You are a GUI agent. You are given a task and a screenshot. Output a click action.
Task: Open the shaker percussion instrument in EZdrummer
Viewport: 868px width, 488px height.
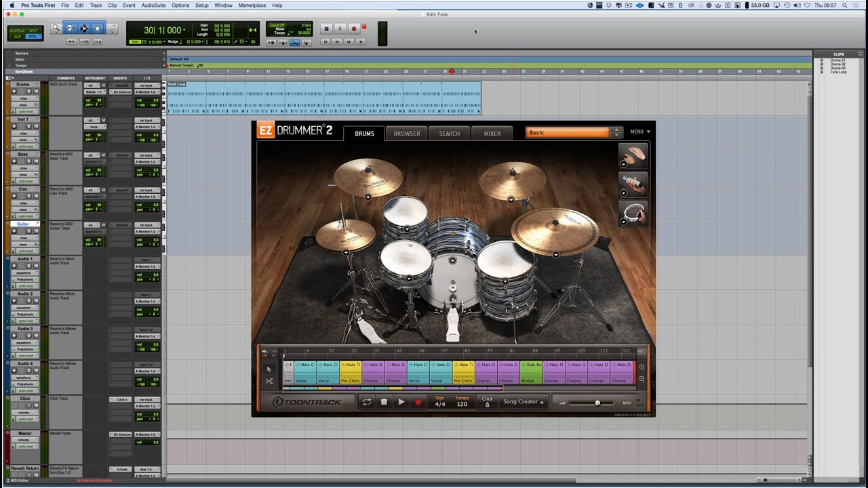coord(633,184)
